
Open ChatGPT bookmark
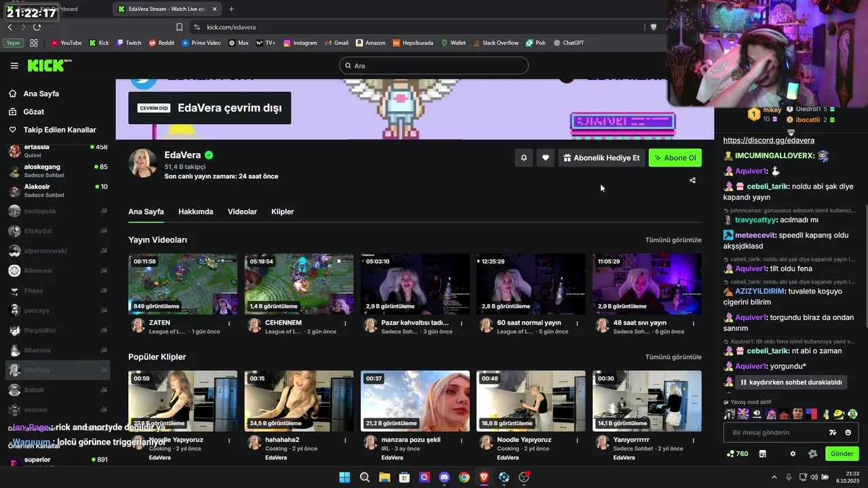(568, 43)
